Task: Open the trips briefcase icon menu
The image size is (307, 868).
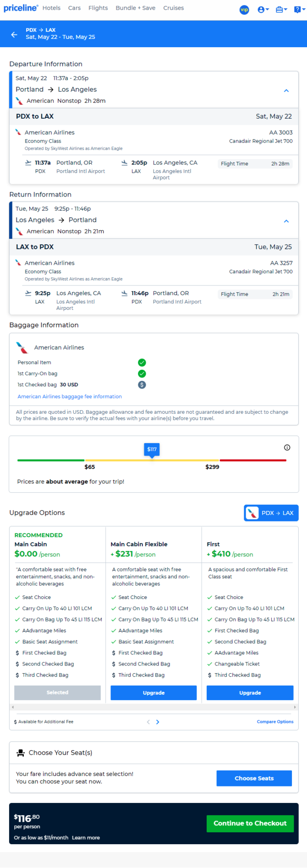Action: click(x=281, y=10)
